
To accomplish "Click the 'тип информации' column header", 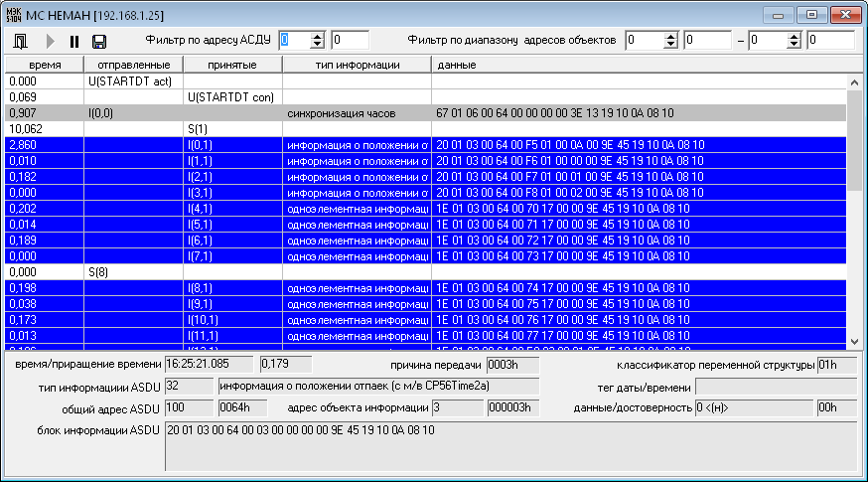I will click(357, 65).
